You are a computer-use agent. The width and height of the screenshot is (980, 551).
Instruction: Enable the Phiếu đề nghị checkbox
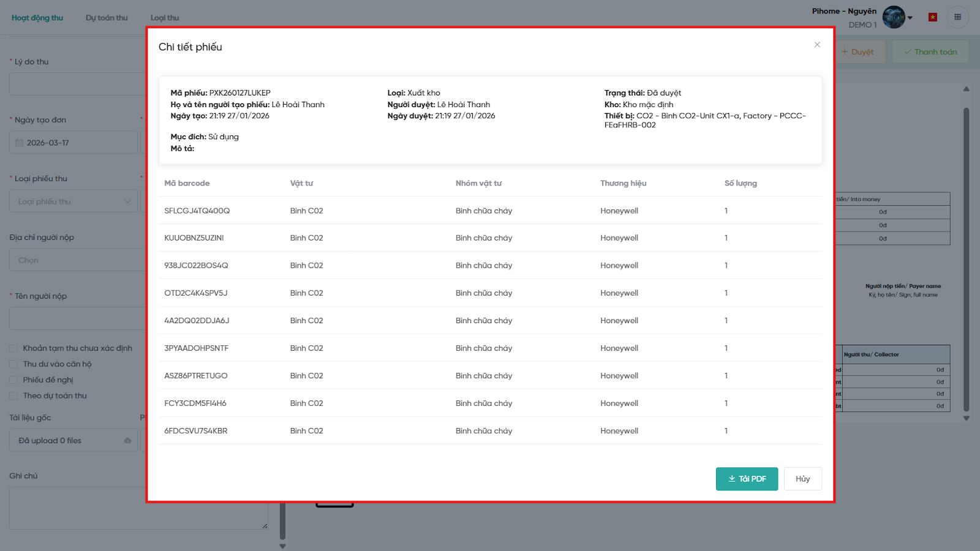pos(13,380)
